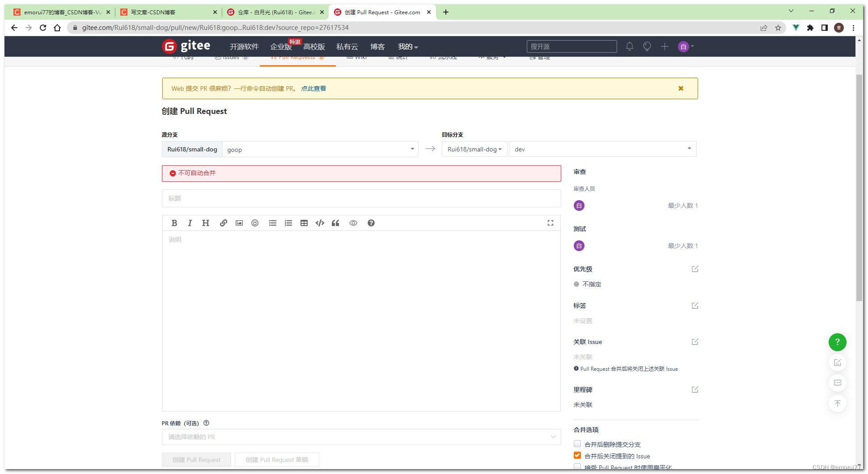Uncheck close linked Issue after merge
868x474 pixels.
[577, 456]
